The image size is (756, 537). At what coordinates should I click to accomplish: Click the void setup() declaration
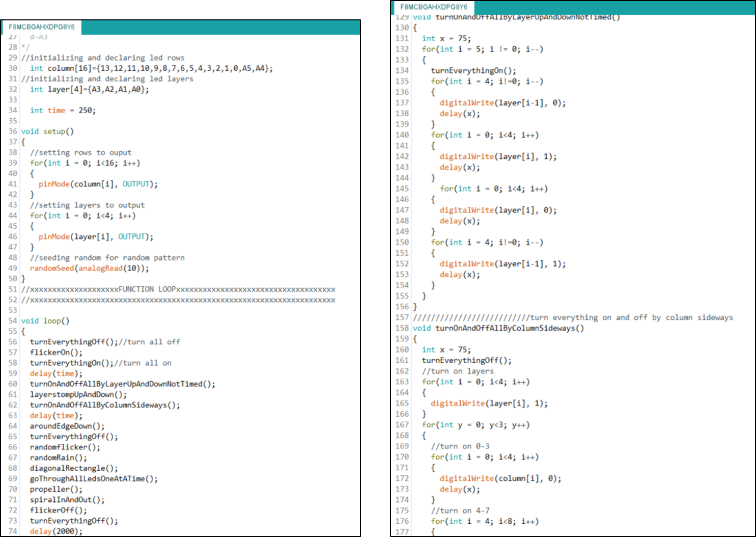pos(47,131)
